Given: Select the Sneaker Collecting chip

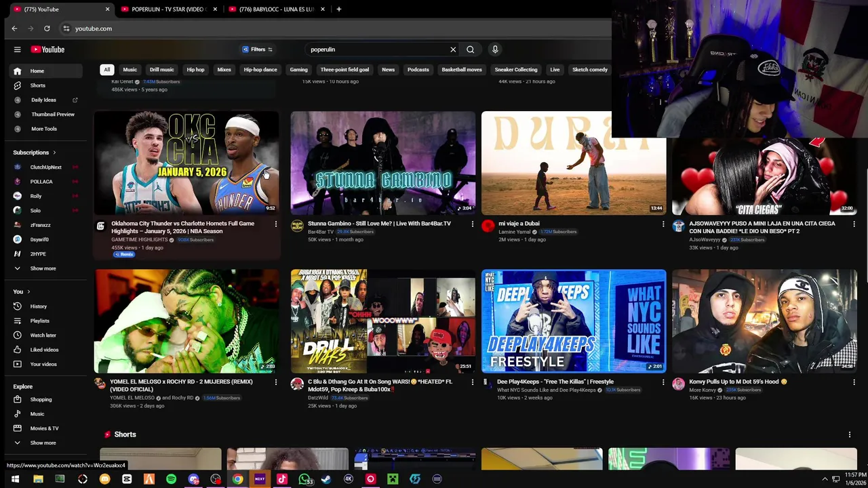Looking at the screenshot, I should pos(515,69).
